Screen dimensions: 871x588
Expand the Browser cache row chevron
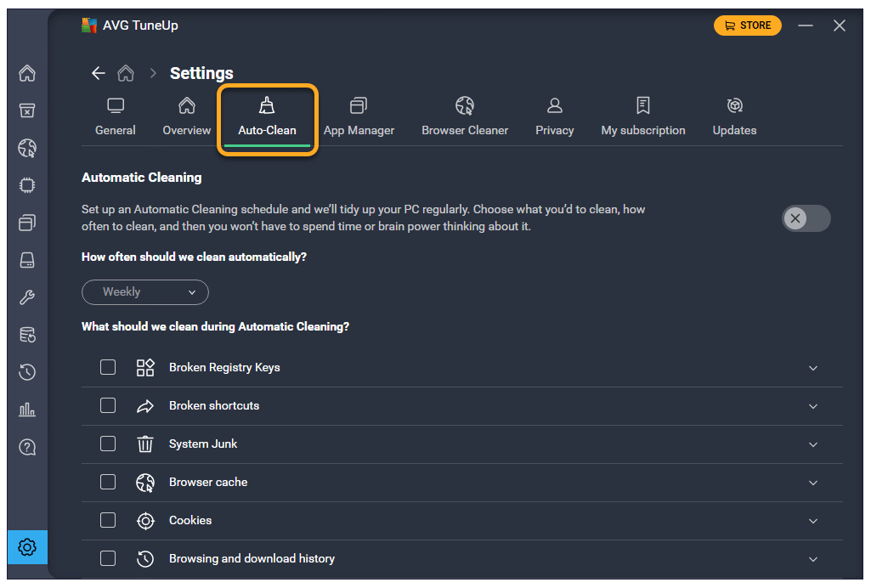tap(813, 483)
